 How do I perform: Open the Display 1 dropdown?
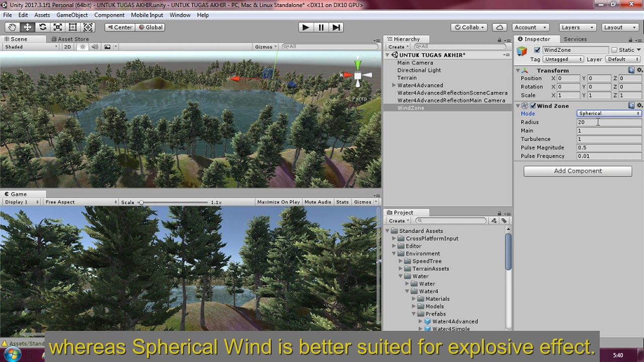(22, 202)
